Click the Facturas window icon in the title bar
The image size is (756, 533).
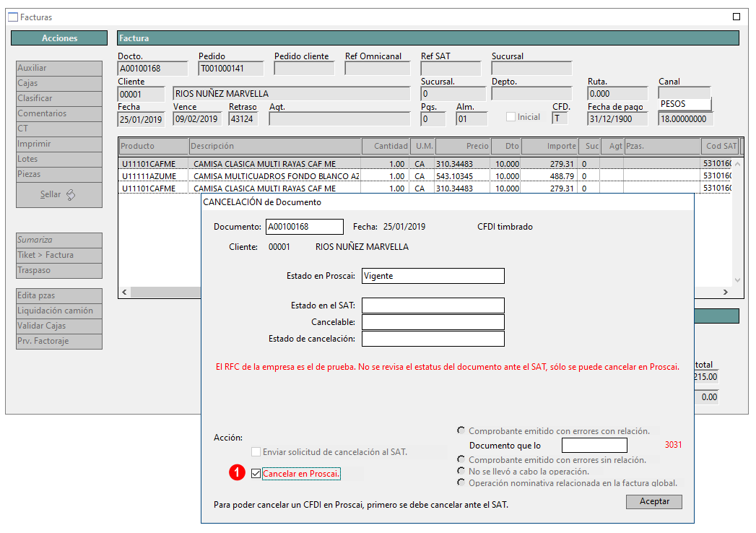pyautogui.click(x=13, y=17)
